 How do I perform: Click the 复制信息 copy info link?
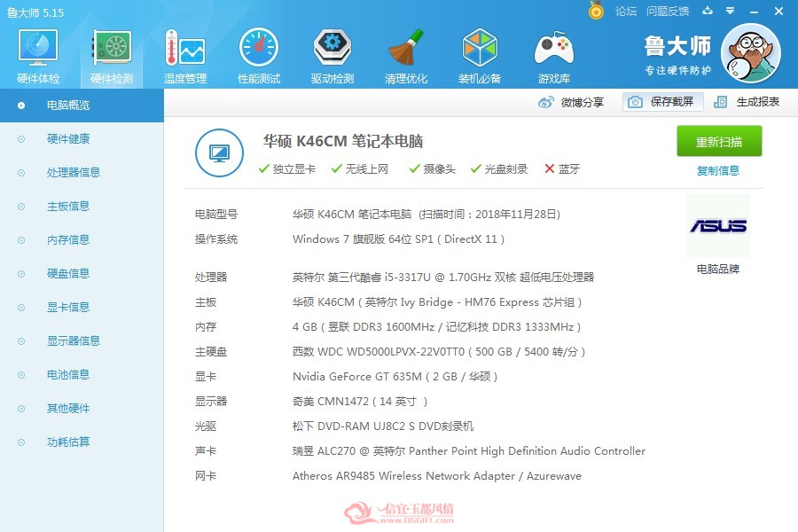pyautogui.click(x=718, y=171)
